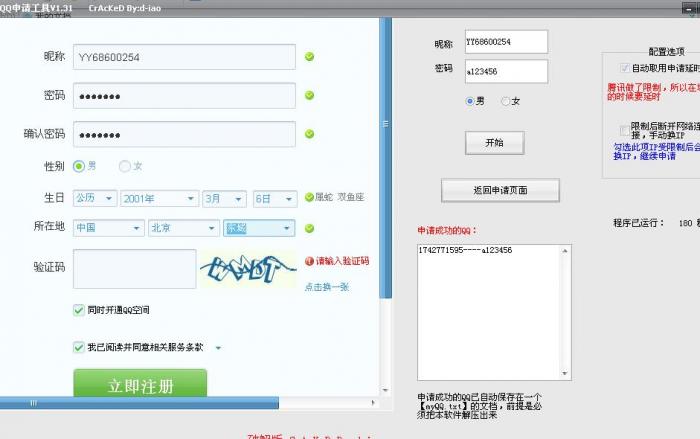Click the red warning icon next to 请输入验证码
Screen dimensions: 700x439
pyautogui.click(x=309, y=261)
